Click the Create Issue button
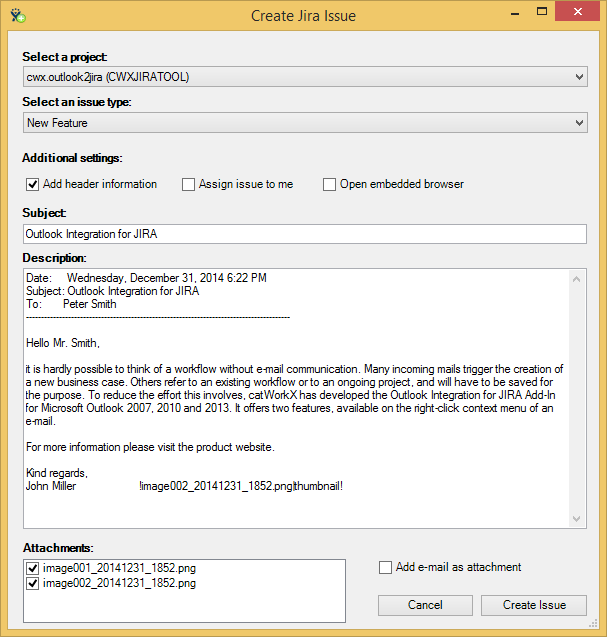Image resolution: width=607 pixels, height=637 pixels. point(534,605)
